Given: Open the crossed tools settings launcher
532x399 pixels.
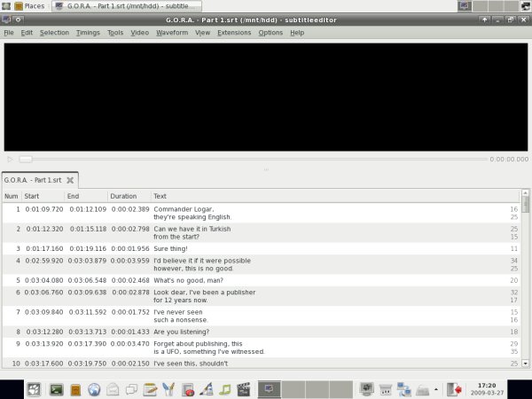Looking at the screenshot, I should coord(168,389).
